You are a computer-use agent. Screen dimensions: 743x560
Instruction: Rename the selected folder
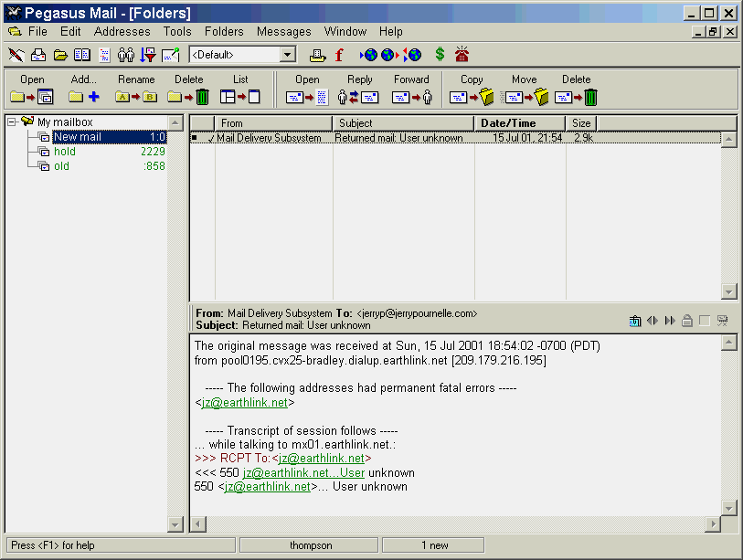(x=136, y=97)
